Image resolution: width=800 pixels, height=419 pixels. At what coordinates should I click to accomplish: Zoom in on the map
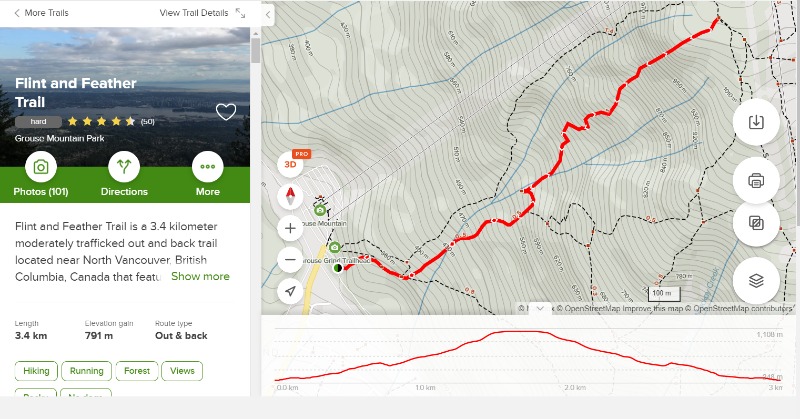[x=290, y=228]
